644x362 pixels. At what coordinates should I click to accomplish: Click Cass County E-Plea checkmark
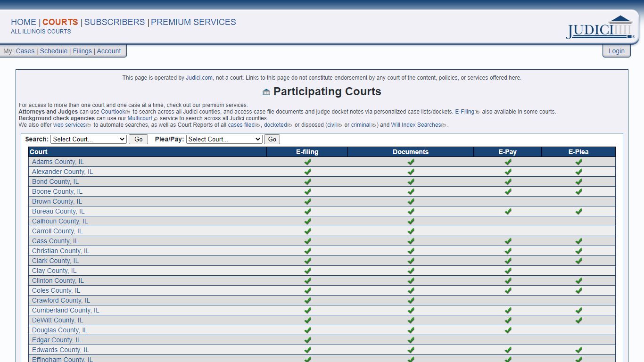click(x=578, y=241)
